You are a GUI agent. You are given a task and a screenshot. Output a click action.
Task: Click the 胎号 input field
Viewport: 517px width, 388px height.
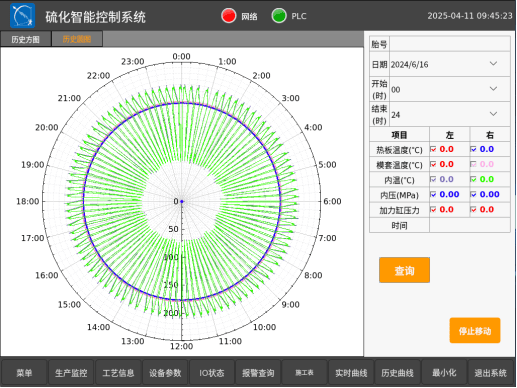click(x=450, y=44)
